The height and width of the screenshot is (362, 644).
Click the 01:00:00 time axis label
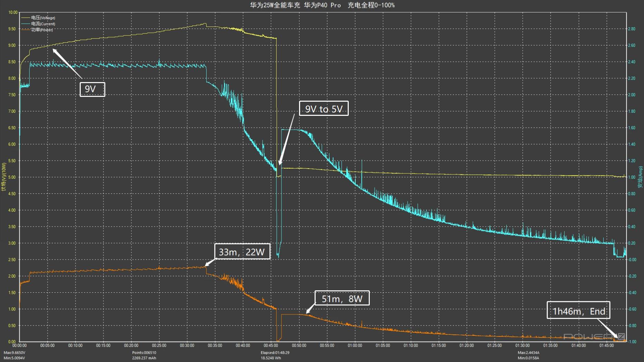point(355,345)
